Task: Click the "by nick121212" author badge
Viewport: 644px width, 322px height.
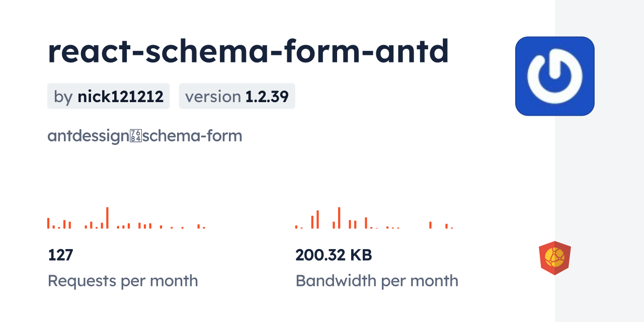Action: click(x=108, y=96)
